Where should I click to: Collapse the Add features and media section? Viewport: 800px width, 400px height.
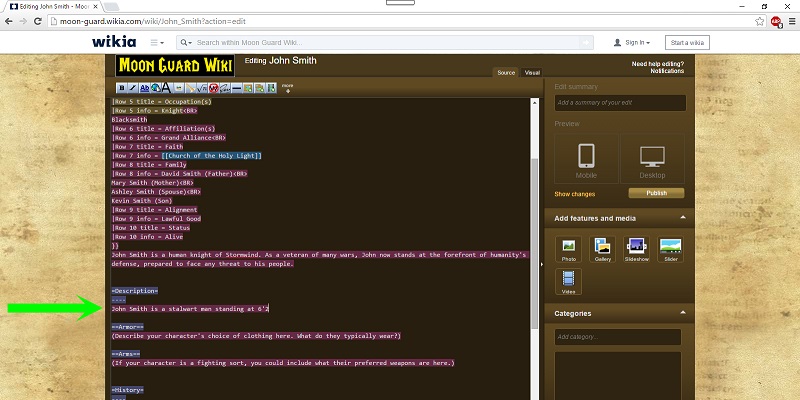coord(683,218)
